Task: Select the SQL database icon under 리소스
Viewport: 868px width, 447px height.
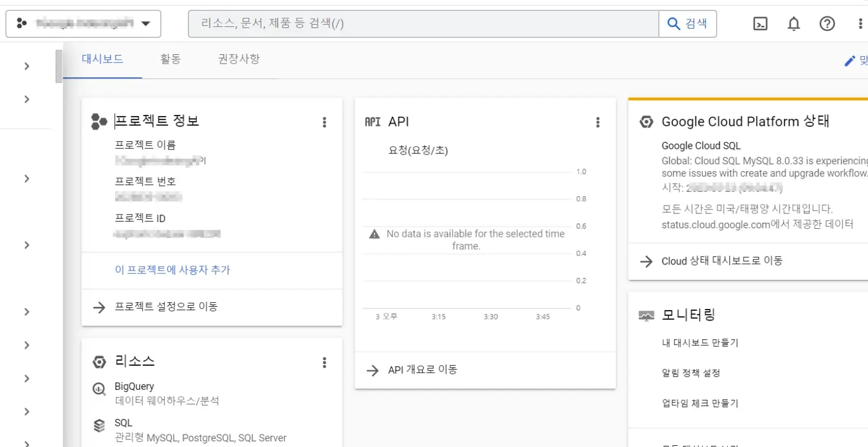Action: pyautogui.click(x=99, y=423)
